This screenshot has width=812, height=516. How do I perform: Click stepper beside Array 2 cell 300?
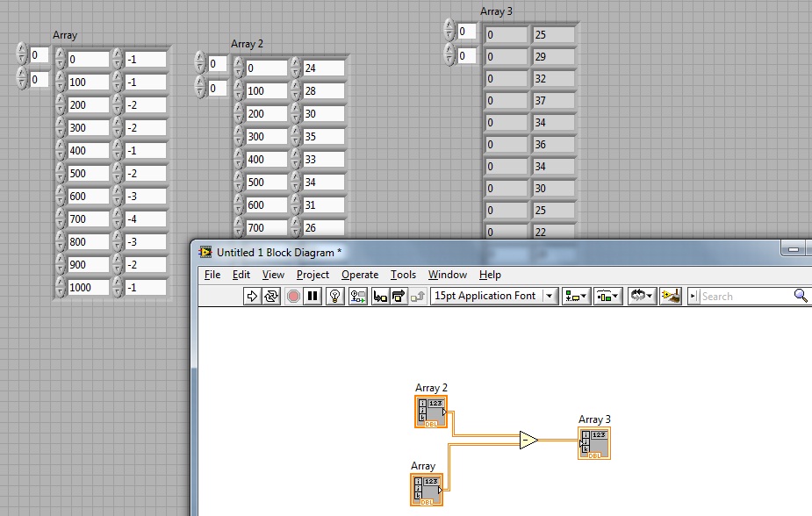click(239, 137)
